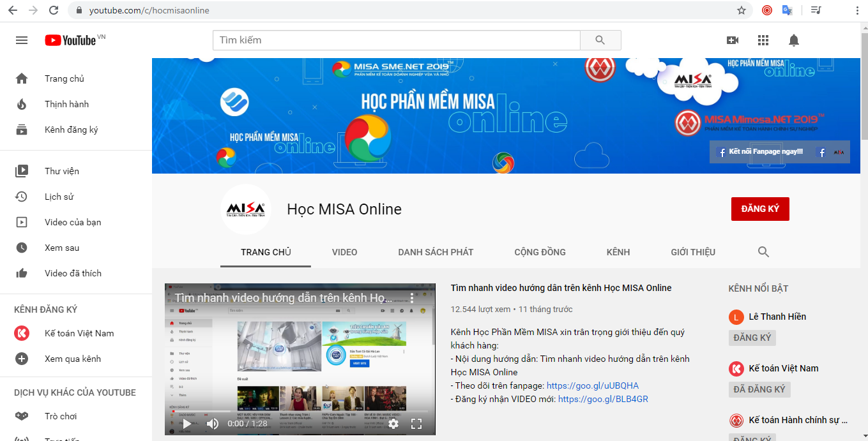Reload the page with the refresh icon

click(54, 10)
